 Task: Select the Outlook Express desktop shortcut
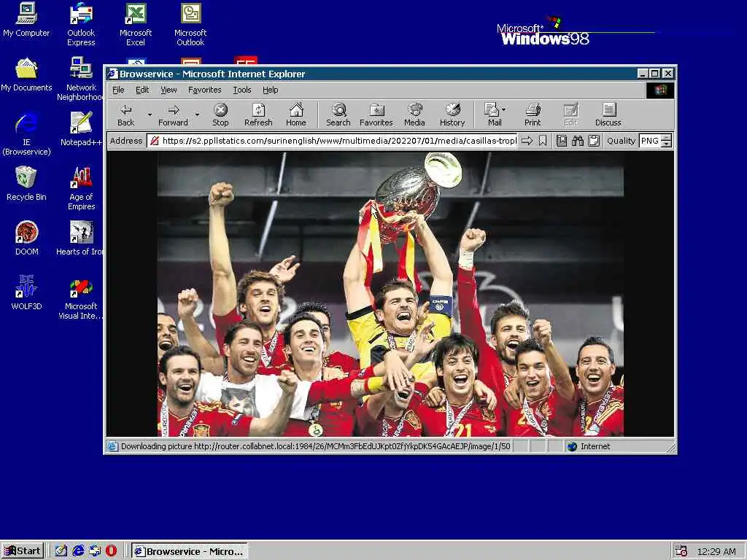(81, 25)
